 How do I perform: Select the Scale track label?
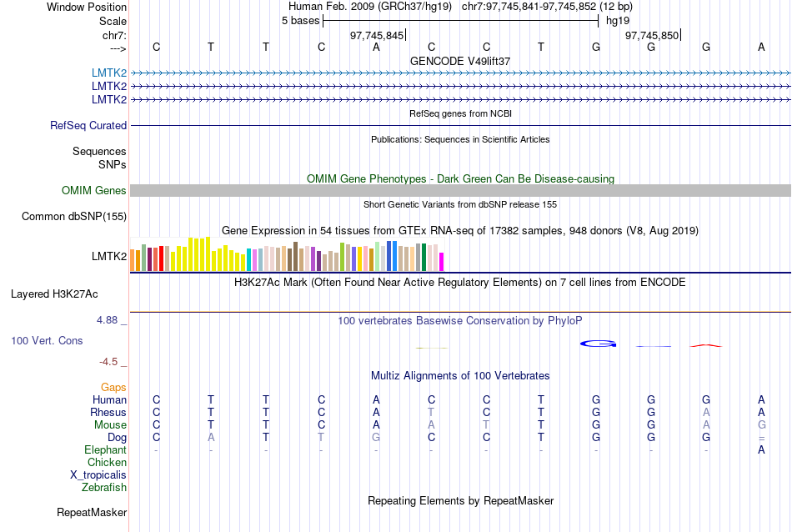coord(113,21)
